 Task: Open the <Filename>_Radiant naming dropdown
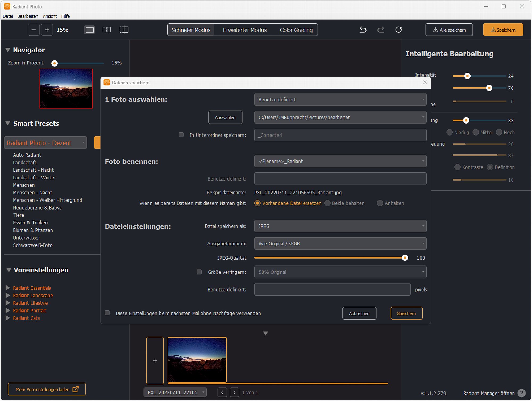(340, 161)
